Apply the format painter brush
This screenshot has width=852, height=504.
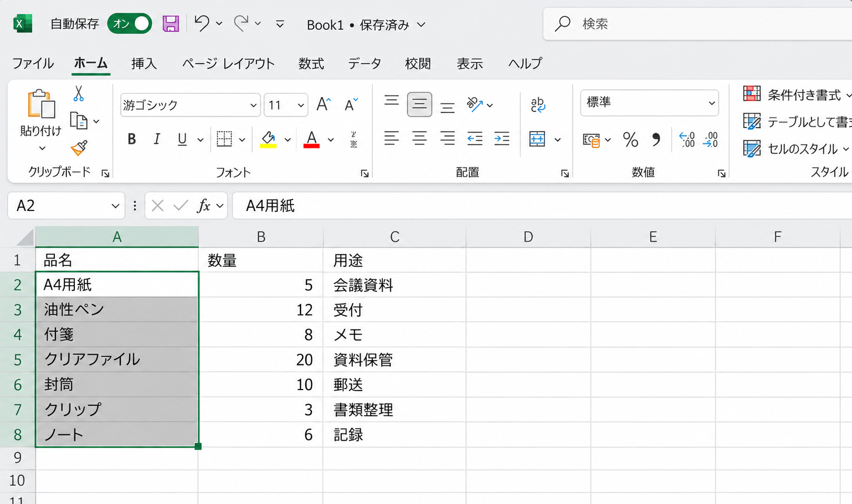[x=79, y=148]
